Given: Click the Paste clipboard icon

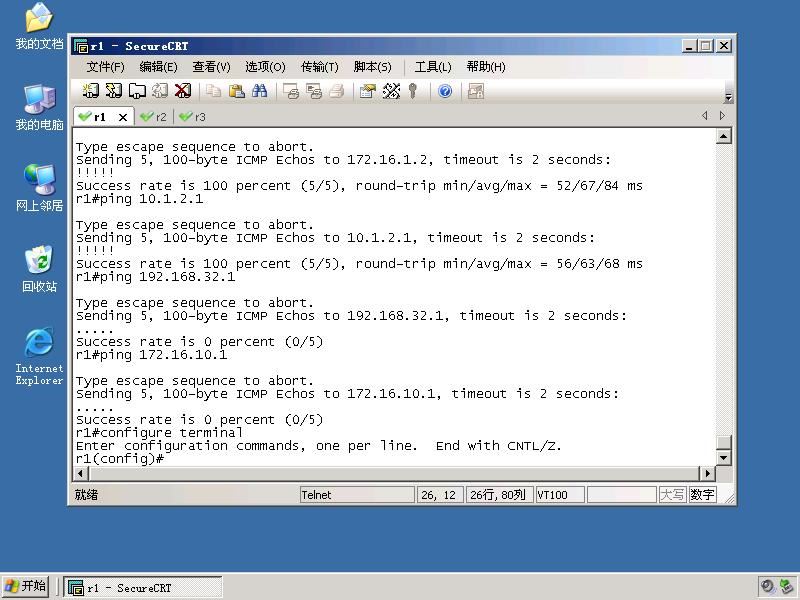Looking at the screenshot, I should pyautogui.click(x=236, y=91).
